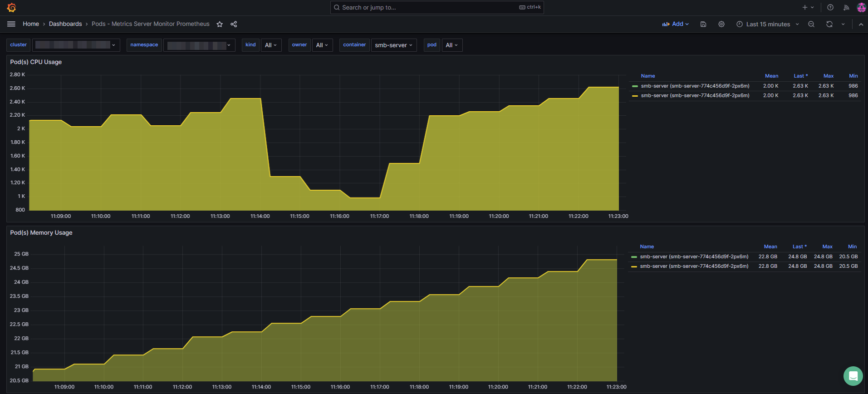Open dashboard settings gear
This screenshot has width=868, height=394.
[x=721, y=24]
